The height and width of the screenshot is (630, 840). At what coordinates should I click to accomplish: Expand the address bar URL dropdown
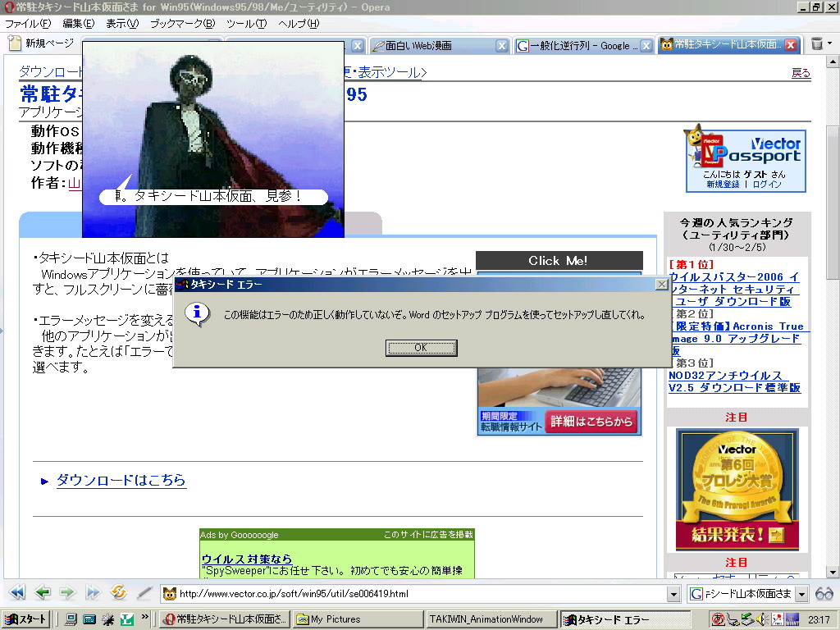[673, 594]
